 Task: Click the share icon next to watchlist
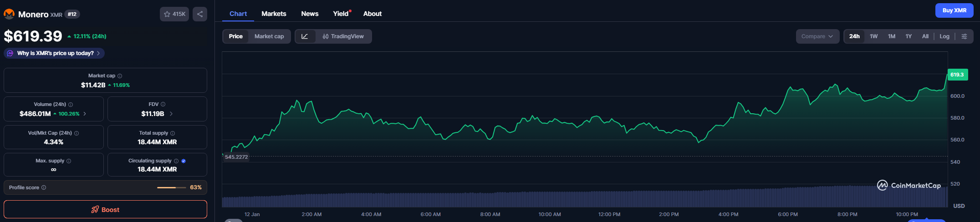(x=200, y=14)
